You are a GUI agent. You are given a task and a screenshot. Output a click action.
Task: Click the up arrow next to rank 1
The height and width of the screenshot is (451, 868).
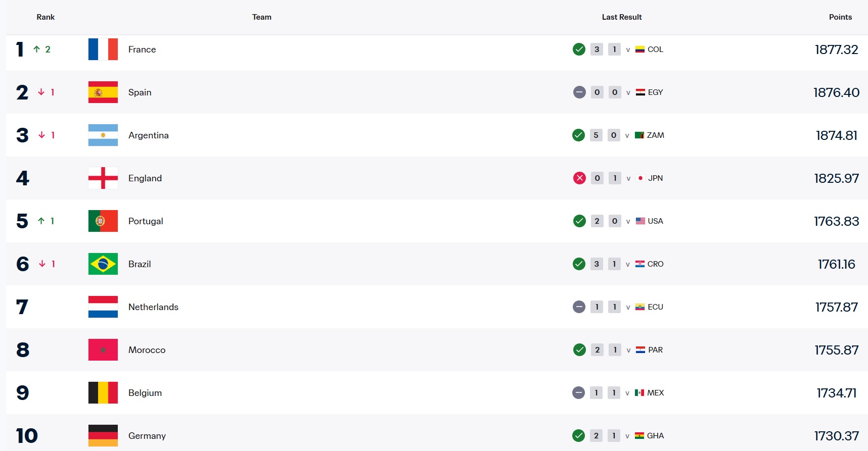[36, 49]
